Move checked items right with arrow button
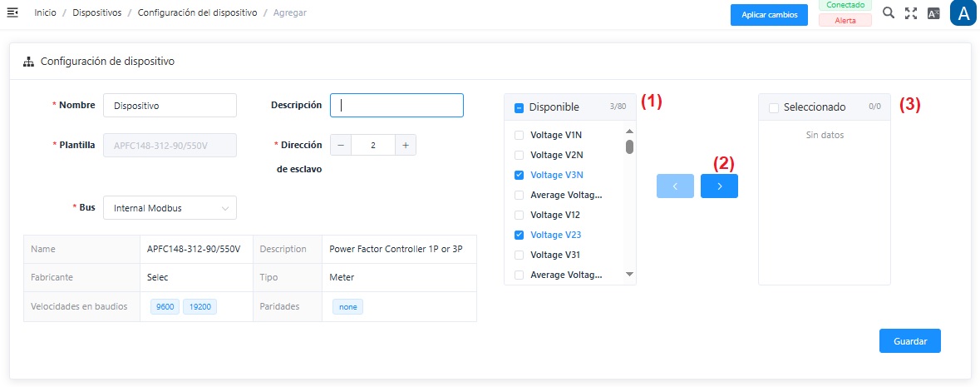Viewport: 980px width, 387px height. [x=719, y=186]
